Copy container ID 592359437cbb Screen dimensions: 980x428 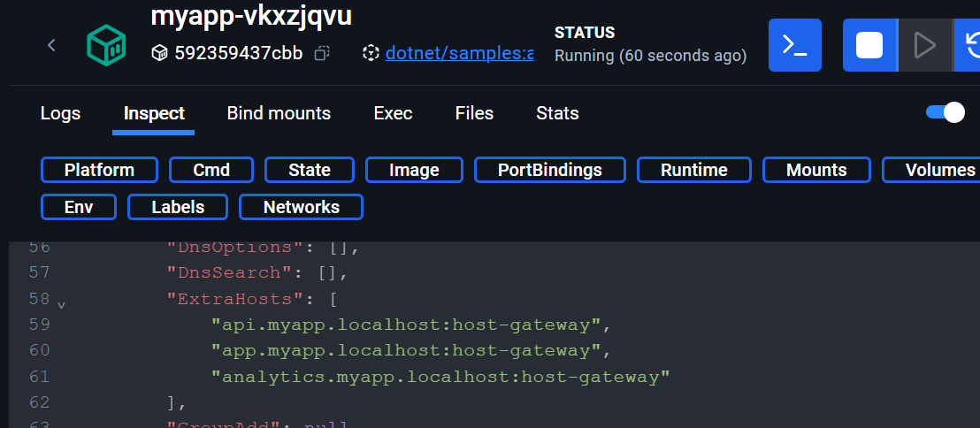coord(322,53)
